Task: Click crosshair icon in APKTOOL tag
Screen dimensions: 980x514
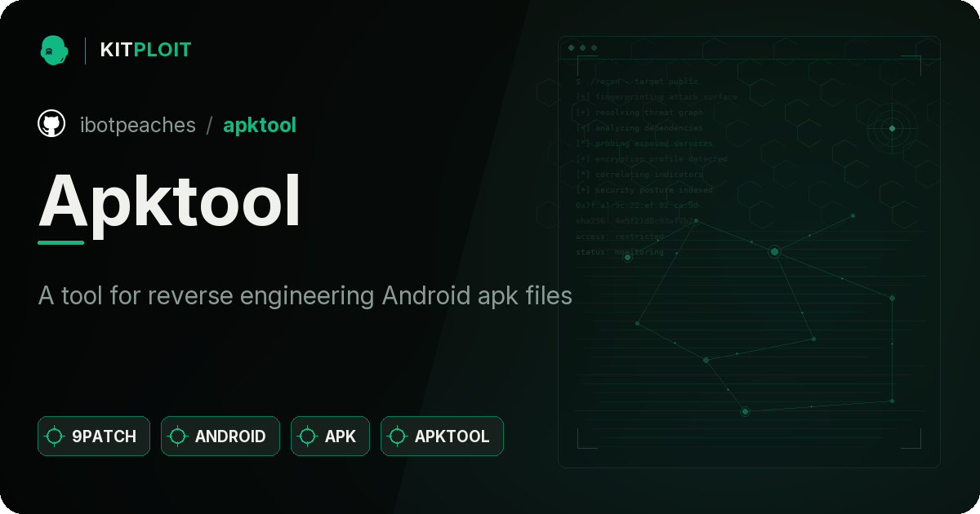Action: click(398, 436)
